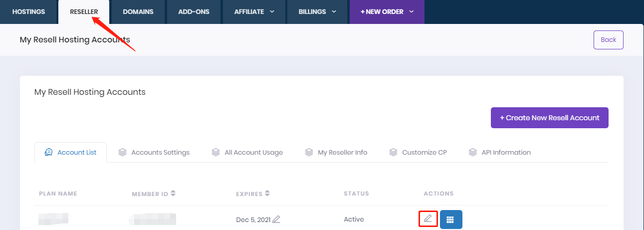This screenshot has height=230, width=644.
Task: Switch to the Accounts Settings tab
Action: coord(154,152)
